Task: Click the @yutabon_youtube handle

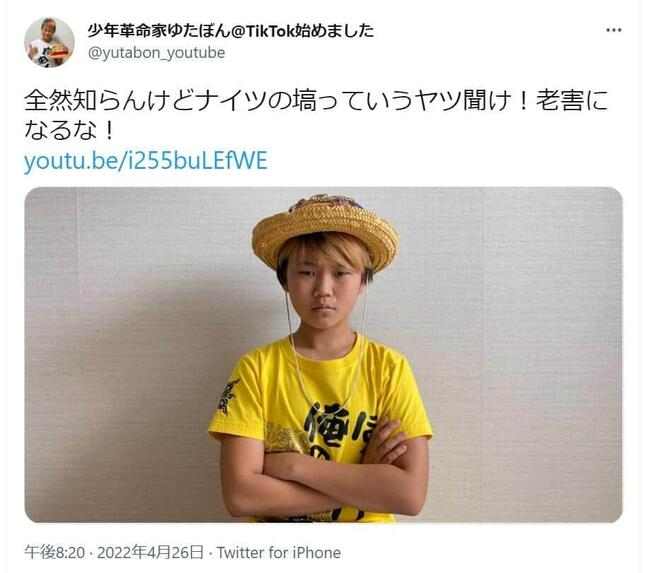Action: tap(157, 53)
